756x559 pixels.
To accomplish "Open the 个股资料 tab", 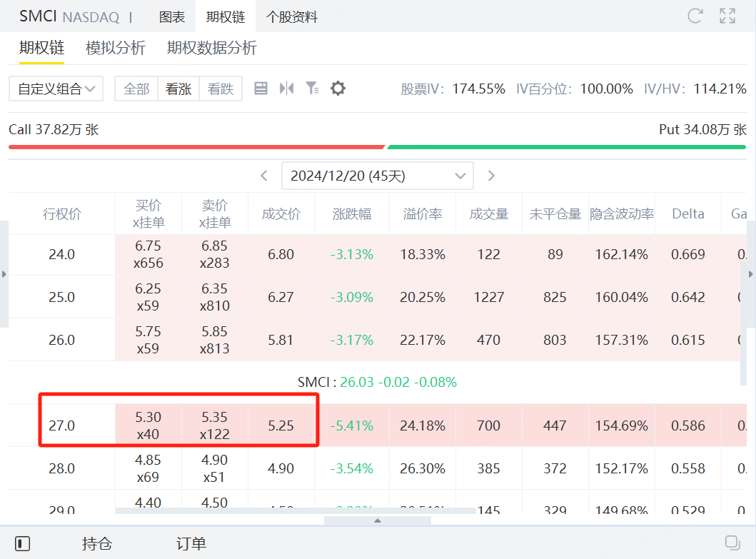I will [292, 17].
